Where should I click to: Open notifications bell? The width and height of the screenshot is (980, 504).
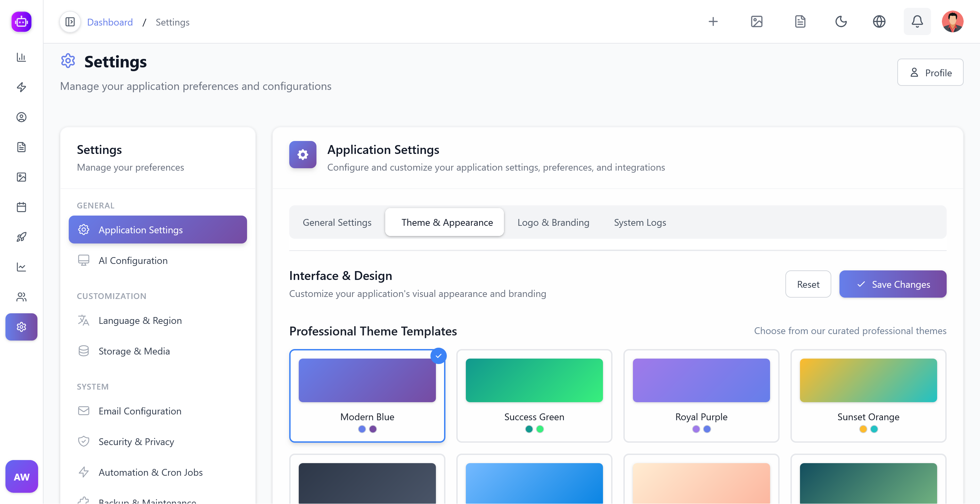click(917, 22)
